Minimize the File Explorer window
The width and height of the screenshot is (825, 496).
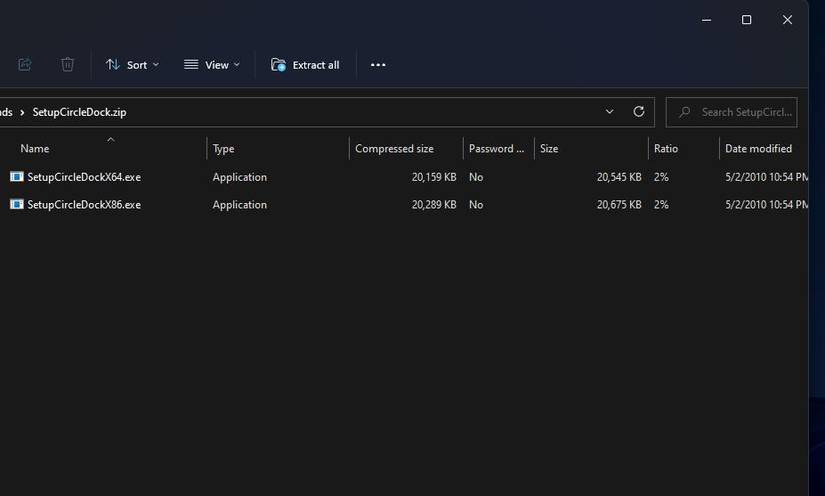tap(706, 20)
